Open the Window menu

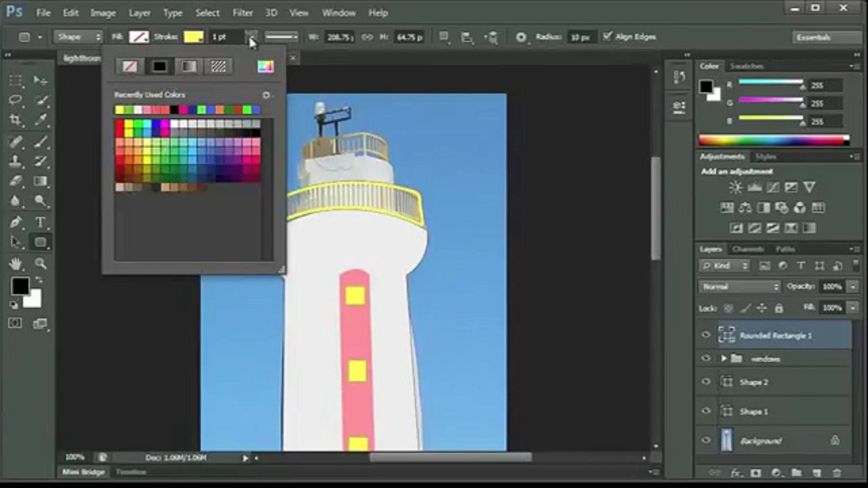pyautogui.click(x=338, y=13)
